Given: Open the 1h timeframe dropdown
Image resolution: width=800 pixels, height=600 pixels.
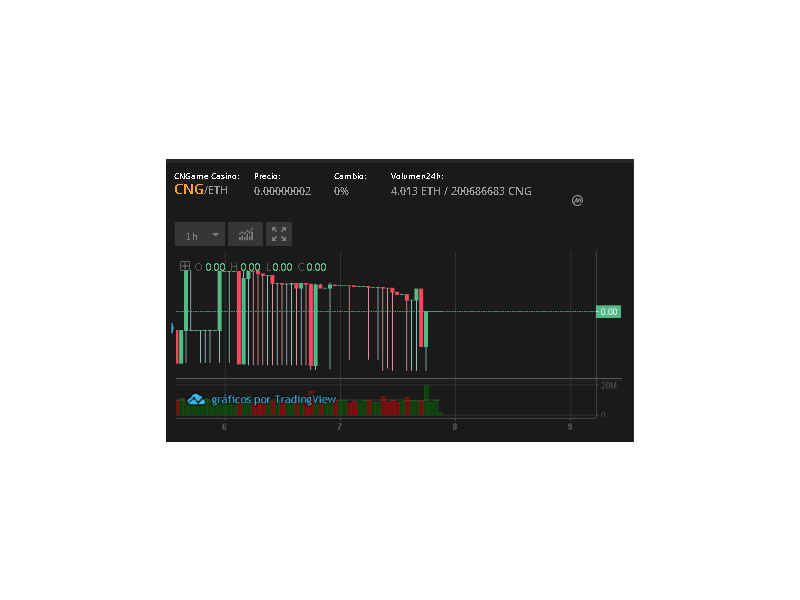Looking at the screenshot, I should pyautogui.click(x=199, y=234).
